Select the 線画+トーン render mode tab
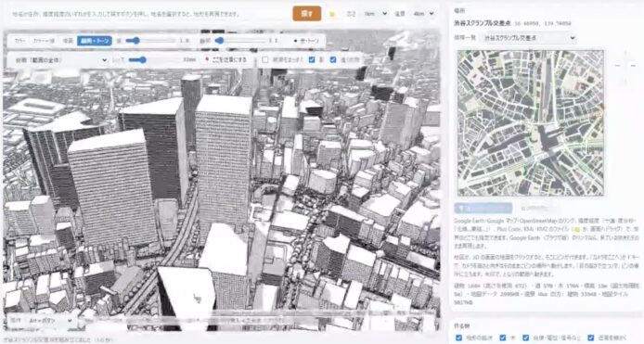The height and width of the screenshot is (344, 644). click(95, 41)
